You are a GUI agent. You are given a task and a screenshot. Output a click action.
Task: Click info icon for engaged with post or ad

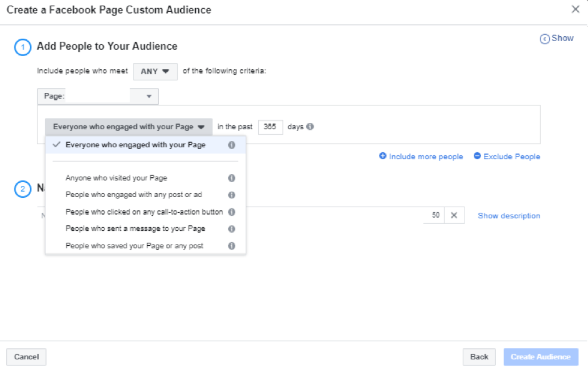(232, 195)
